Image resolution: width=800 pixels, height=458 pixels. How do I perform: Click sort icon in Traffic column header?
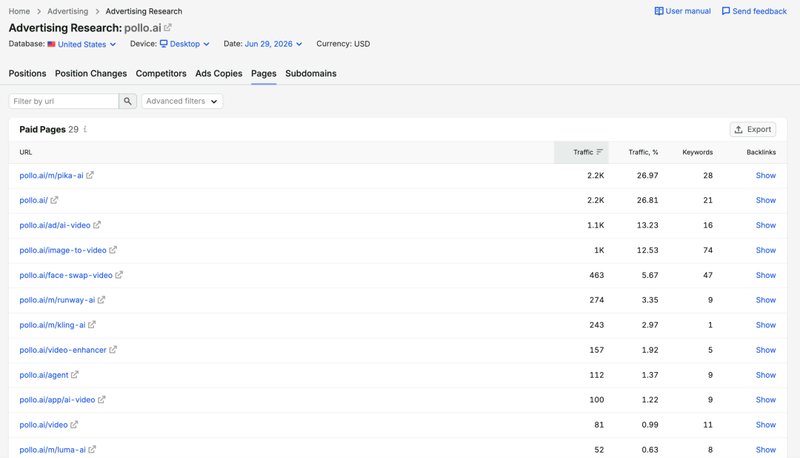[x=599, y=152]
